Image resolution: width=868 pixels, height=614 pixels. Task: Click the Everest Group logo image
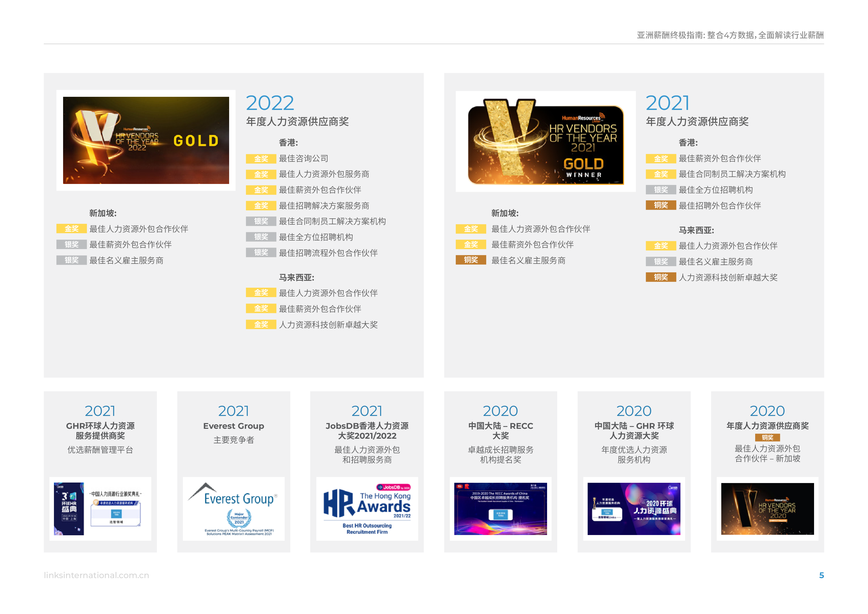click(234, 509)
